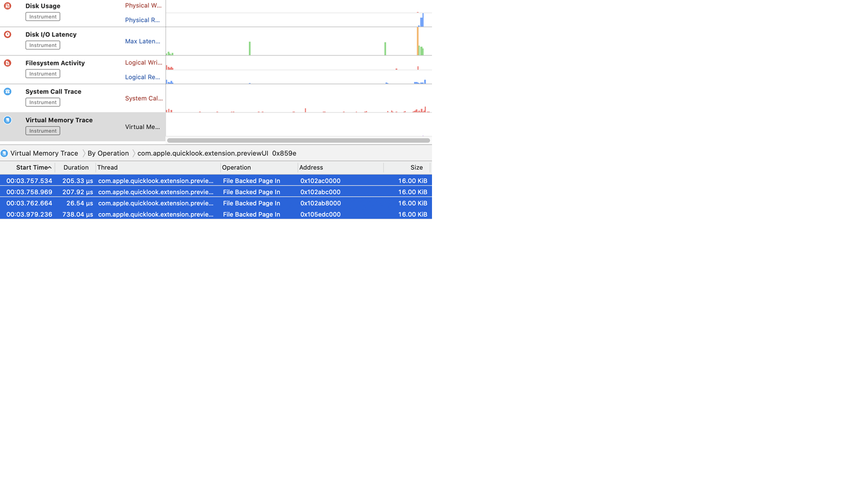Click the Virtual Memory Trace breadcrumb icon
The width and height of the screenshot is (864, 504).
click(x=4, y=153)
